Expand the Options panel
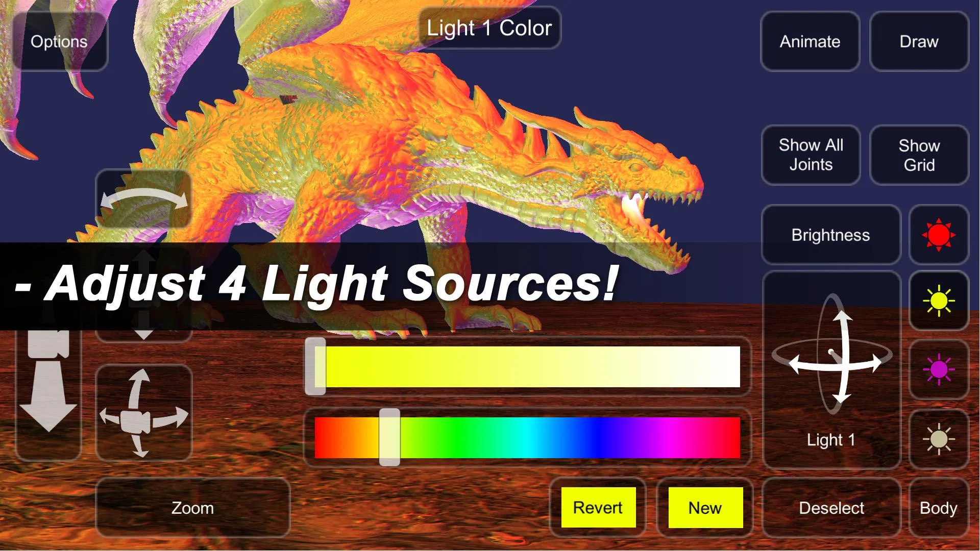 [59, 41]
